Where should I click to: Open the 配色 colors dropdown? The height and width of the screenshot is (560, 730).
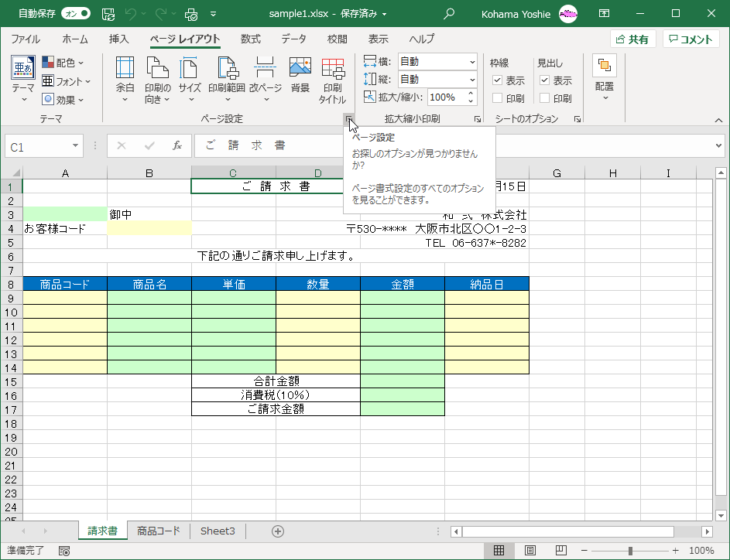coord(63,63)
